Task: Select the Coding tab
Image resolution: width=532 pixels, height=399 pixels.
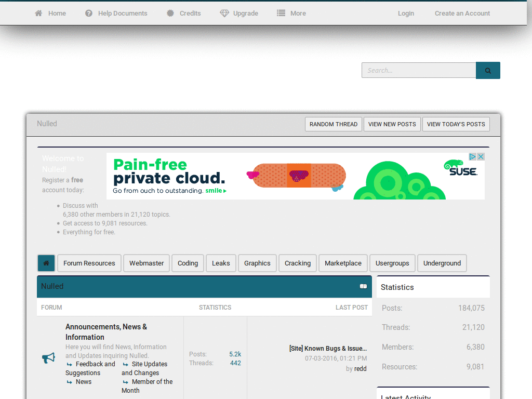Action: click(188, 263)
